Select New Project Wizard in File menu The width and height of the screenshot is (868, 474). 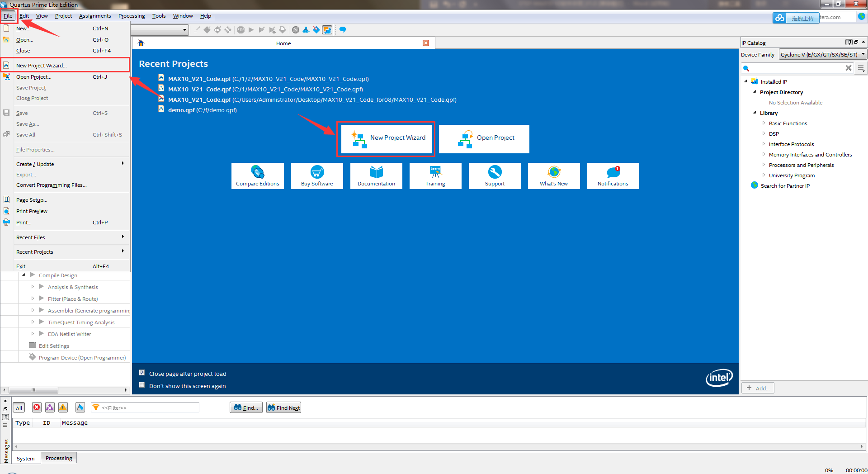point(66,66)
